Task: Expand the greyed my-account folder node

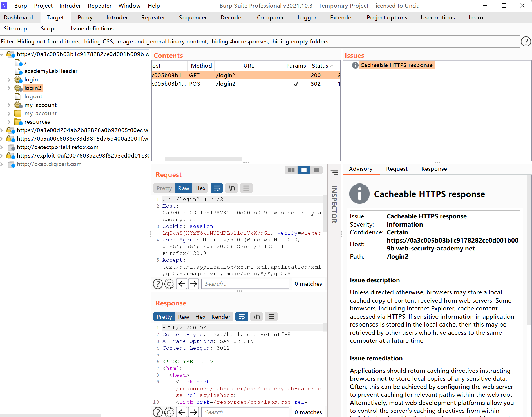Action: (x=9, y=114)
